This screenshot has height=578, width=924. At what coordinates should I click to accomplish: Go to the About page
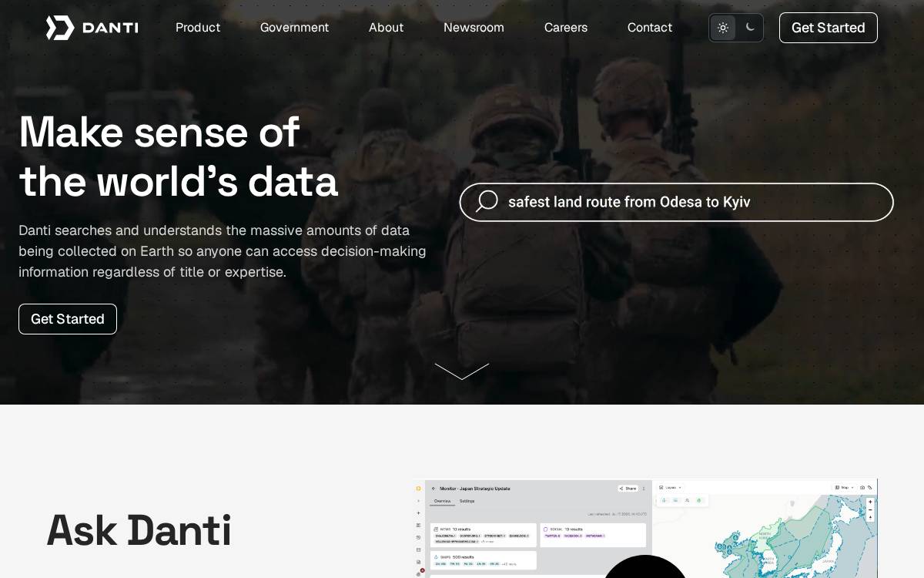(386, 28)
